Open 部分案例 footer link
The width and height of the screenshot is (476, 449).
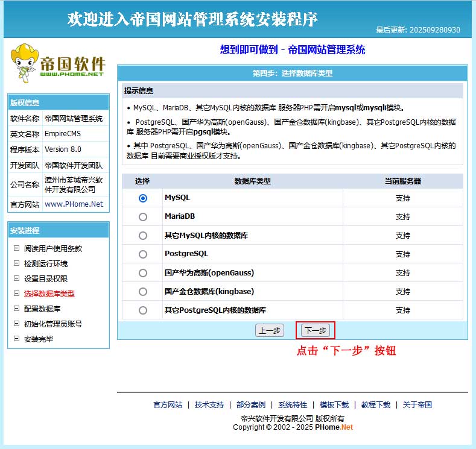[x=251, y=405]
